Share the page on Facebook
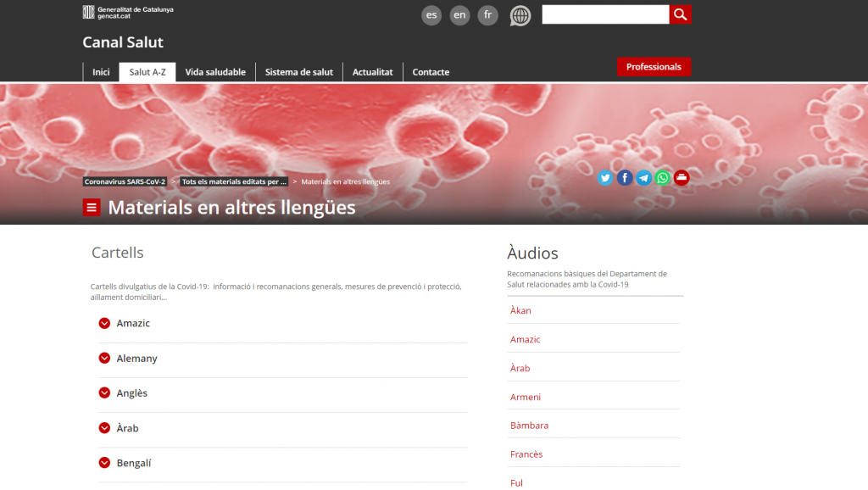 pyautogui.click(x=625, y=178)
